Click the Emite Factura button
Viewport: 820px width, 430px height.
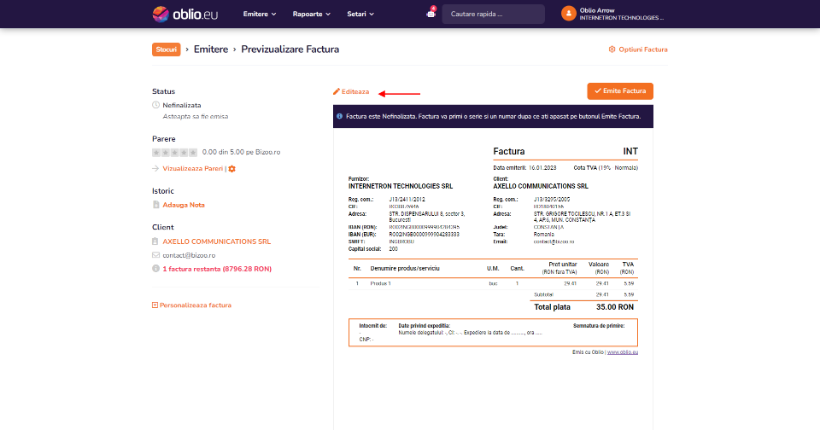(x=620, y=91)
